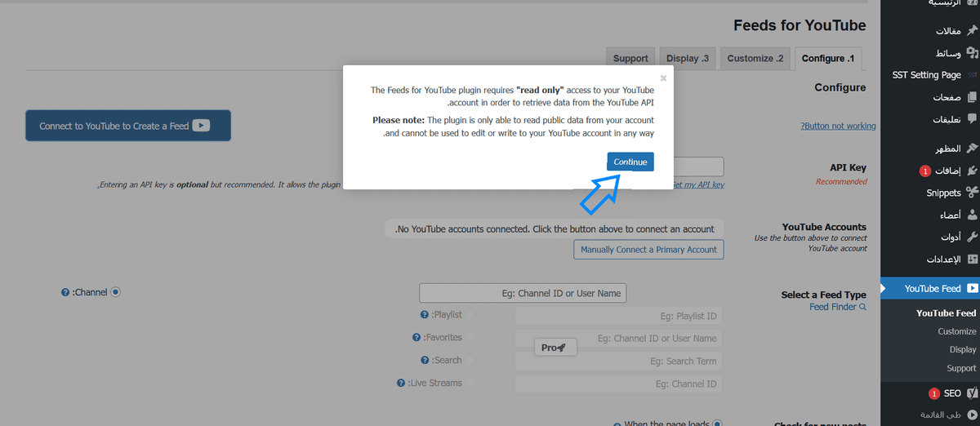This screenshot has height=426, width=980.
Task: Select the When the page loads radio
Action: [717, 424]
